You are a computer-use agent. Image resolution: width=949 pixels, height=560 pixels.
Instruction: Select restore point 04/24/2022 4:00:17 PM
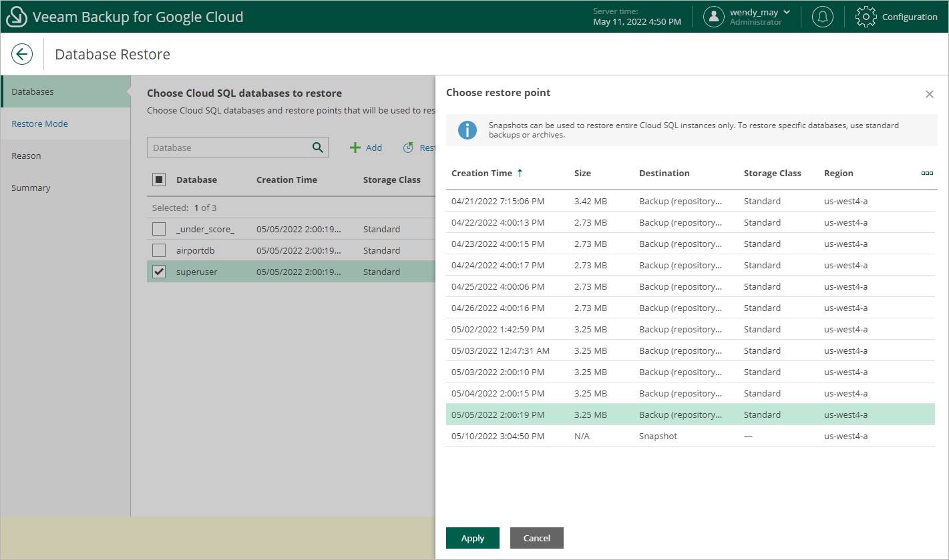click(691, 265)
